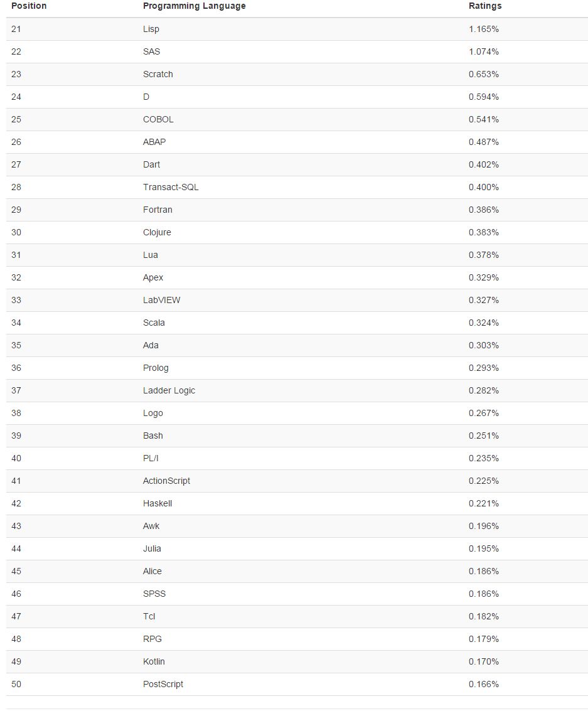Click the Haskell language name

158,503
